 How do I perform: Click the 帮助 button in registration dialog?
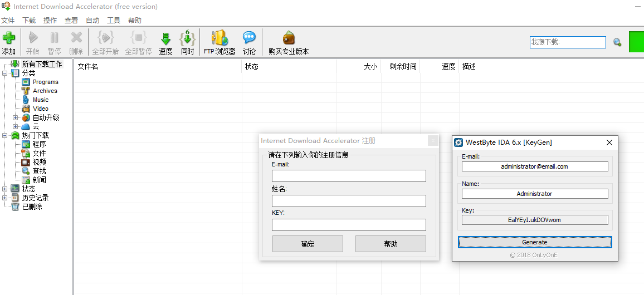391,244
